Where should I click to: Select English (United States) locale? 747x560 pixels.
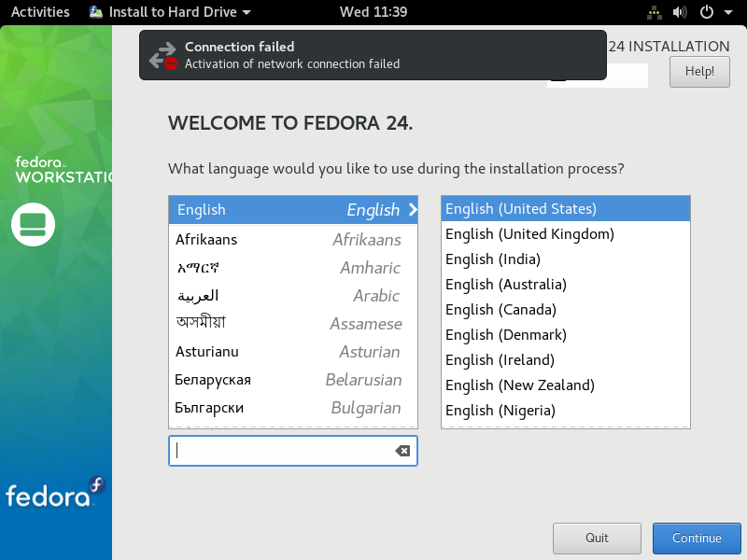click(566, 208)
